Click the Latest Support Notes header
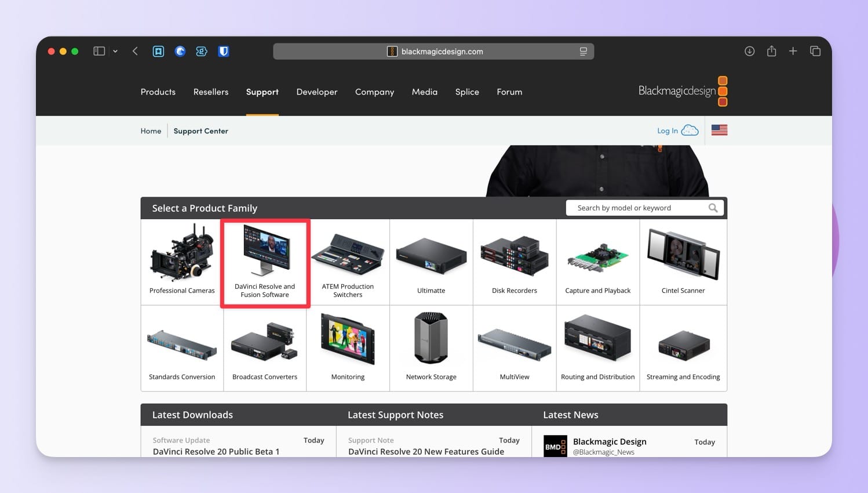The image size is (868, 493). 395,415
